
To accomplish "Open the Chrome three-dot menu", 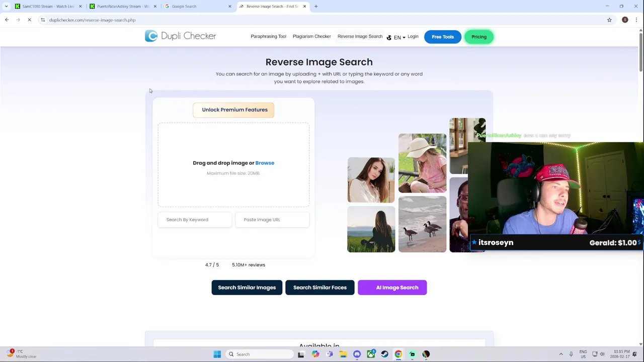I will point(636,20).
